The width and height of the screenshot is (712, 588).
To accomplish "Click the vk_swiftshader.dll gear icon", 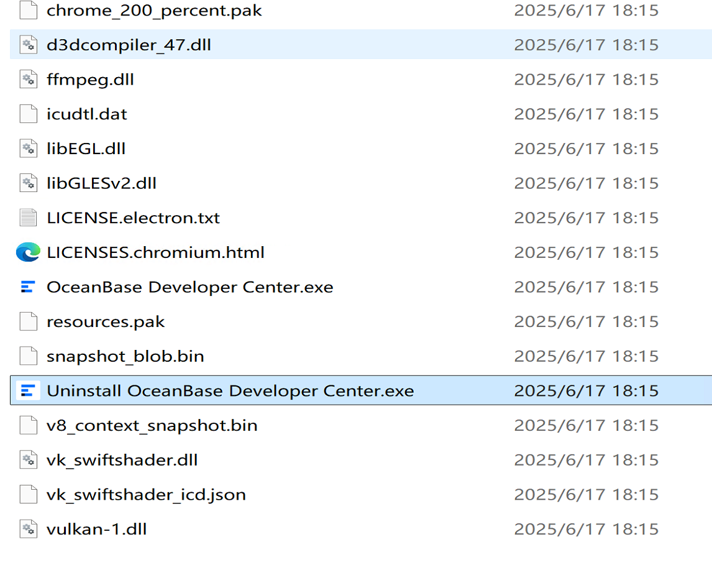I will coord(28,460).
